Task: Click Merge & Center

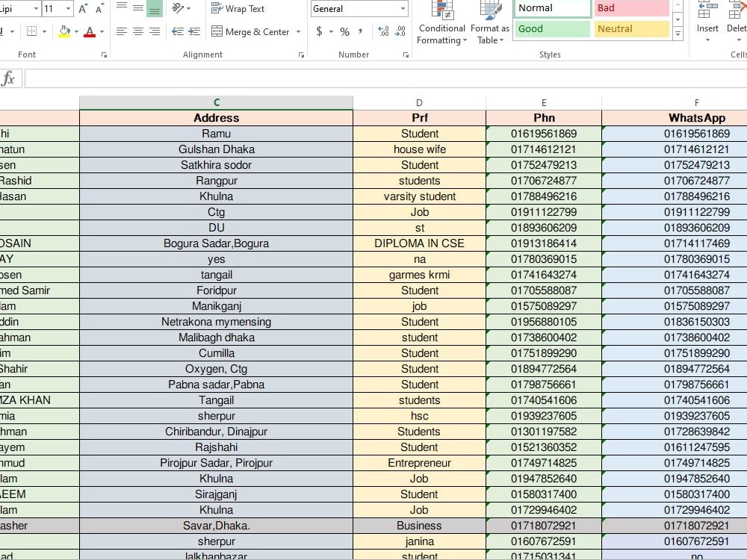Action: pos(250,32)
